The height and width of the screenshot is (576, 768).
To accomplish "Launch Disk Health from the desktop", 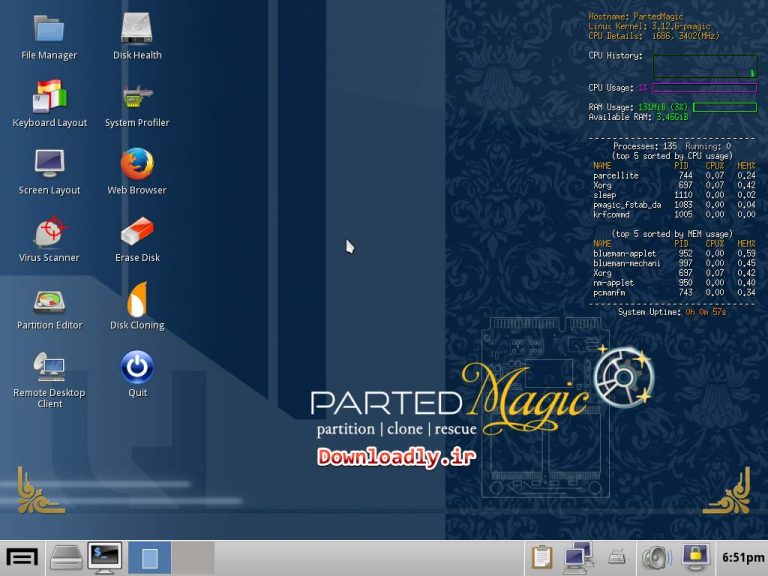I will coord(137,29).
